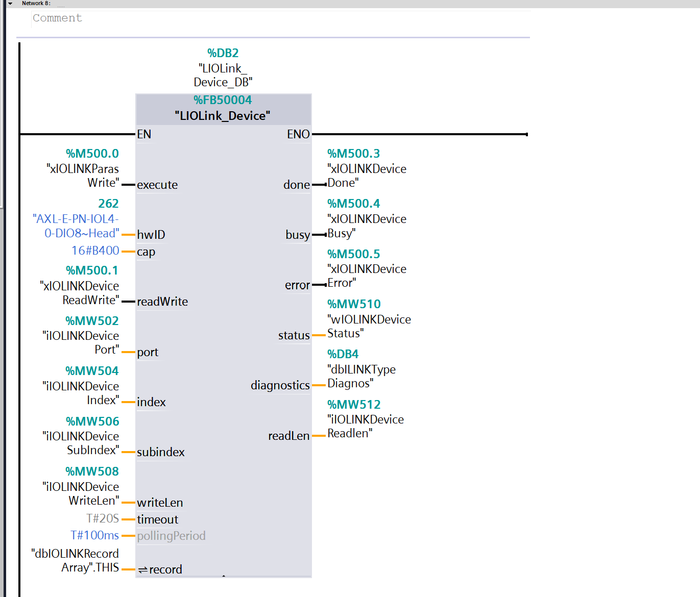Viewport: 700px width, 597px height.
Task: Click the network Comment field
Action: (57, 18)
